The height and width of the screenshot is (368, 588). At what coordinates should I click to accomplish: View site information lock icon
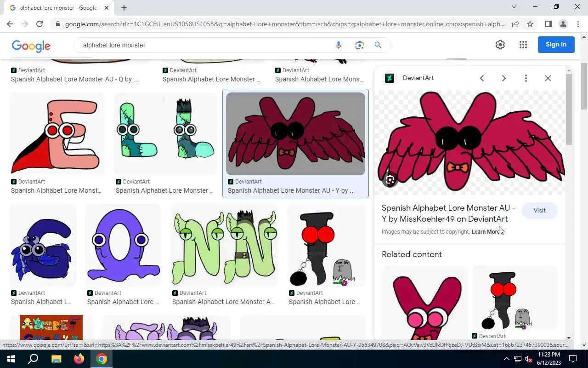pyautogui.click(x=57, y=24)
